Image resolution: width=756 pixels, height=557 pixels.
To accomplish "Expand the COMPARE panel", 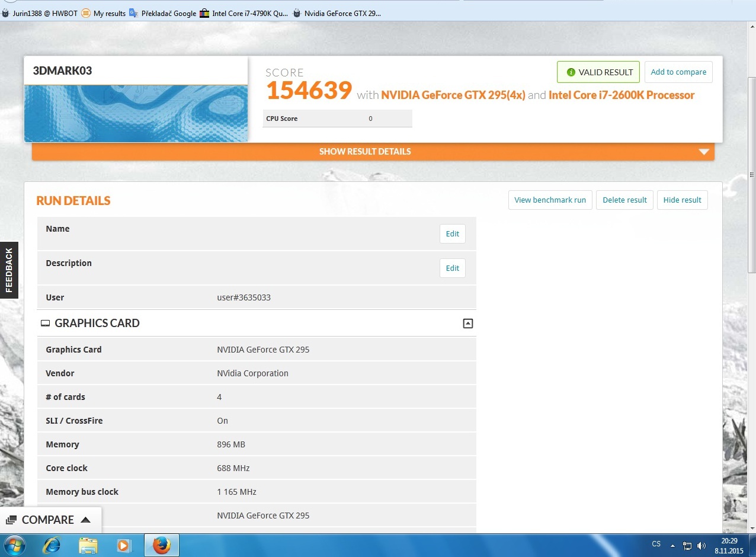I will (x=50, y=520).
